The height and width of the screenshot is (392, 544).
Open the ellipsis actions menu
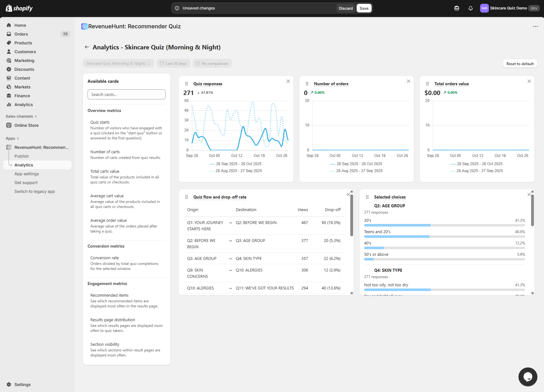535,26
